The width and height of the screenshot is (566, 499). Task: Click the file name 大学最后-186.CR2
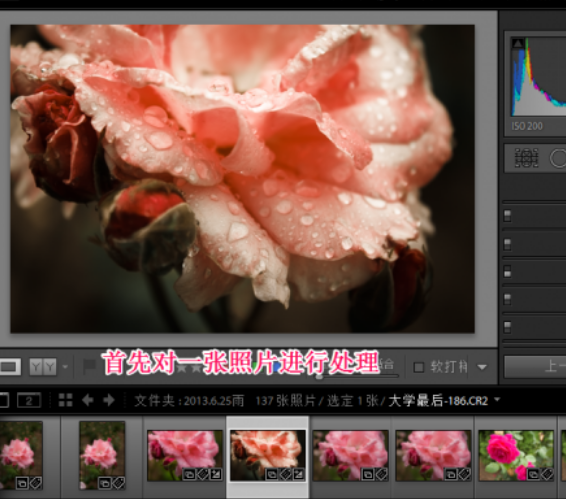438,401
